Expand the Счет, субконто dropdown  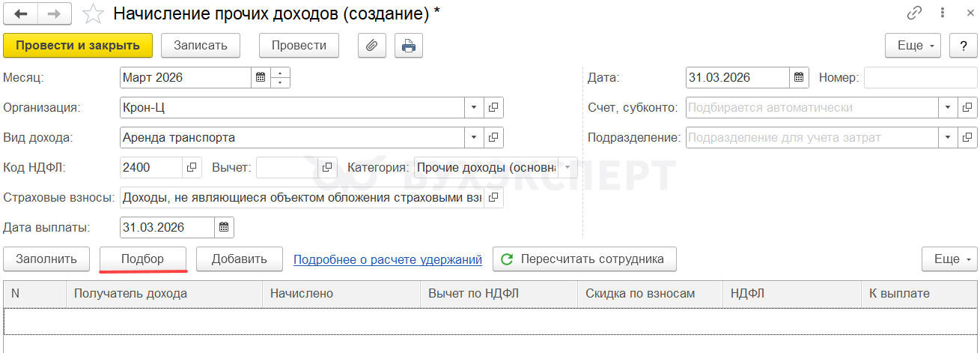tap(949, 108)
